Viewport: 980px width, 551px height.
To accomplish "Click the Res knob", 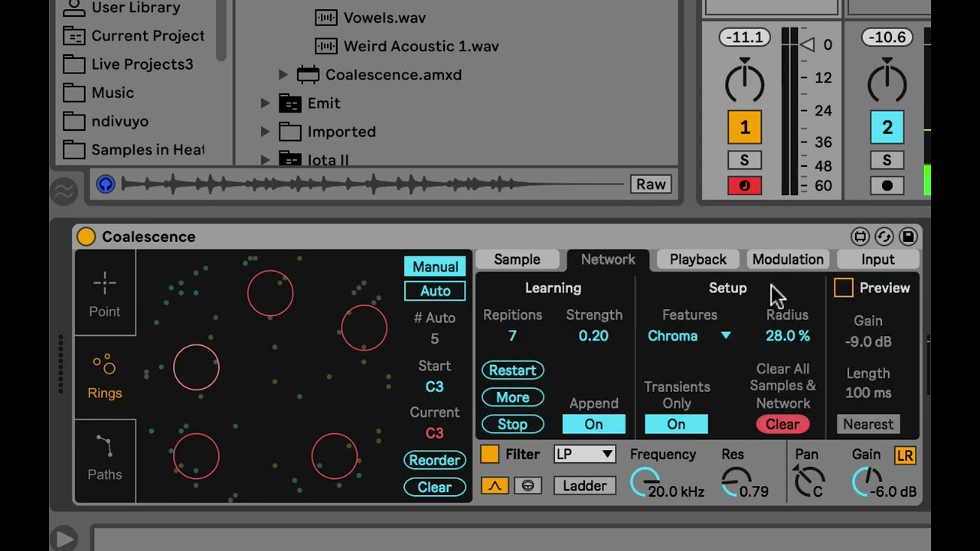I will [737, 483].
